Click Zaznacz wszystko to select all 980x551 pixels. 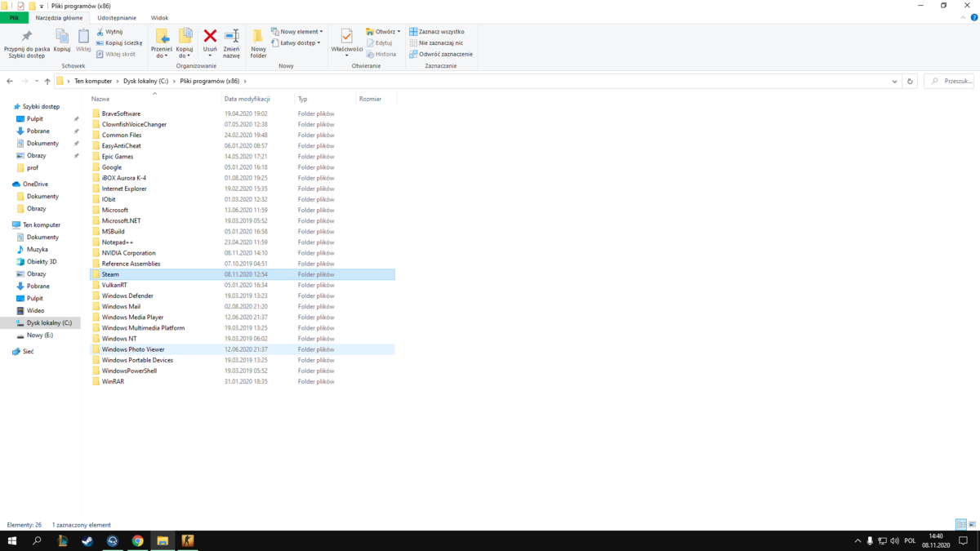pos(437,32)
